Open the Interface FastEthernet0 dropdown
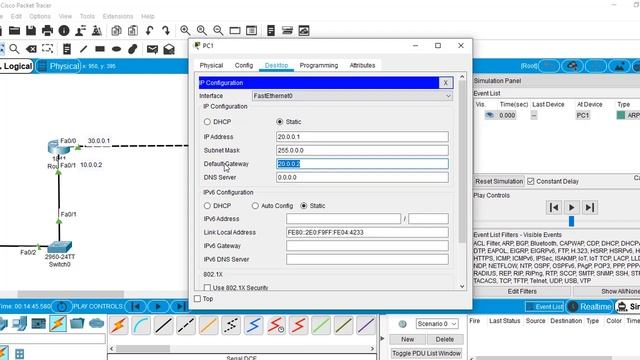This screenshot has height=360, width=640. tap(352, 96)
